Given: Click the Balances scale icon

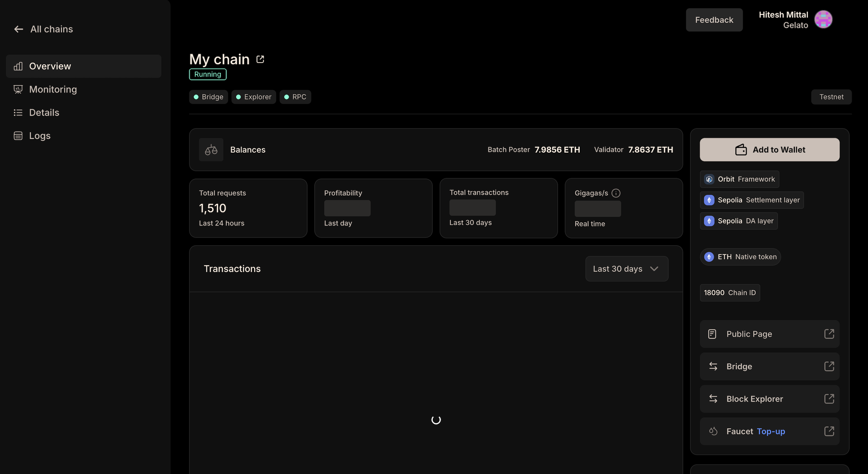Looking at the screenshot, I should 211,149.
